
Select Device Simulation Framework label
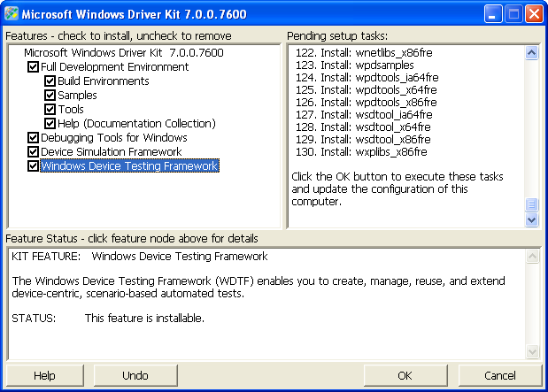[x=112, y=151]
